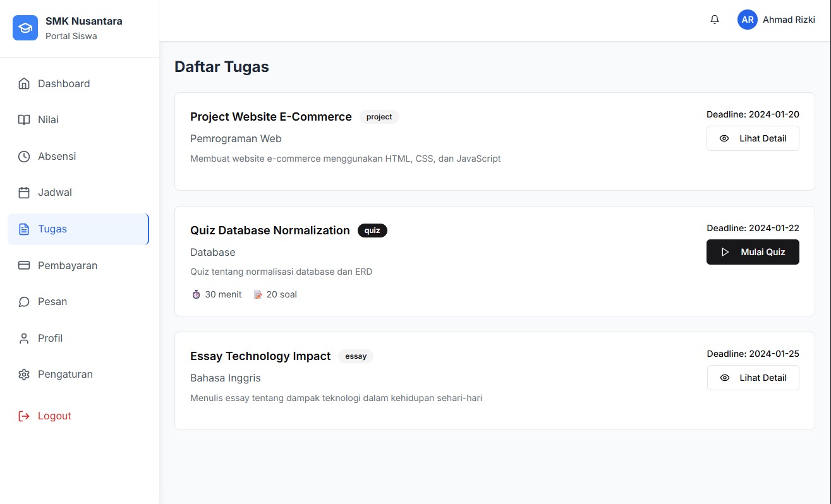Click the graduation cap school logo
Viewport: 831px width, 504px height.
(25, 28)
